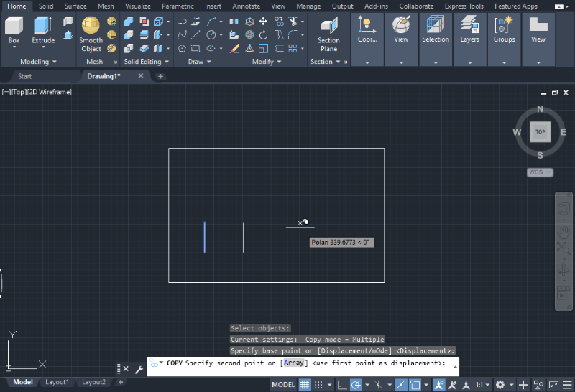Viewport: 575px width, 392px height.
Task: Open the WCS coordinate system dropdown
Action: coord(540,172)
